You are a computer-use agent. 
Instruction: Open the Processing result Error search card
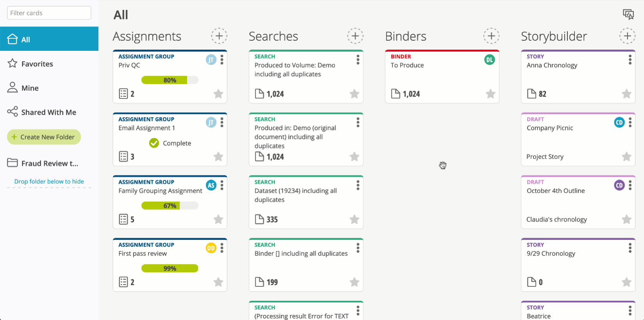306,311
